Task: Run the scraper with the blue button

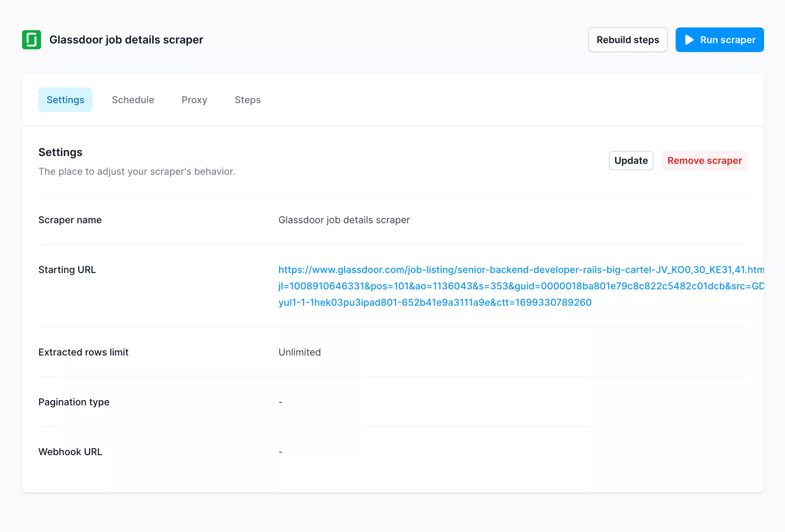Action: coord(719,40)
